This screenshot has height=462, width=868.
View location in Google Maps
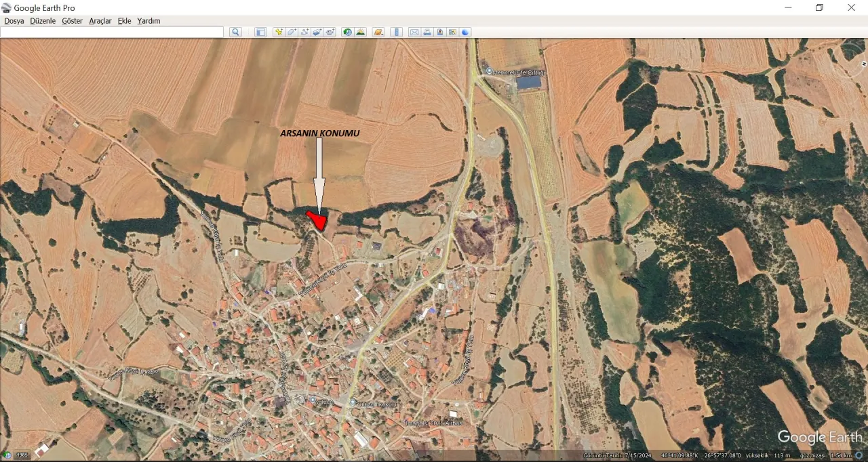452,32
